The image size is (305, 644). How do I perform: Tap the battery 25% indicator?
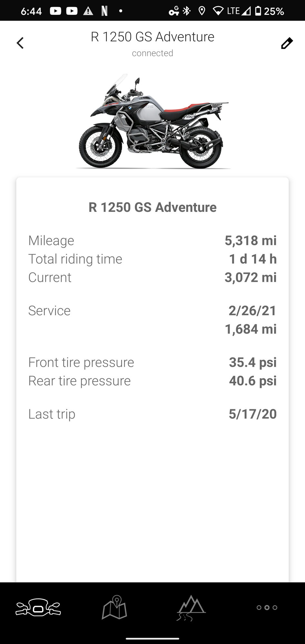click(x=270, y=11)
